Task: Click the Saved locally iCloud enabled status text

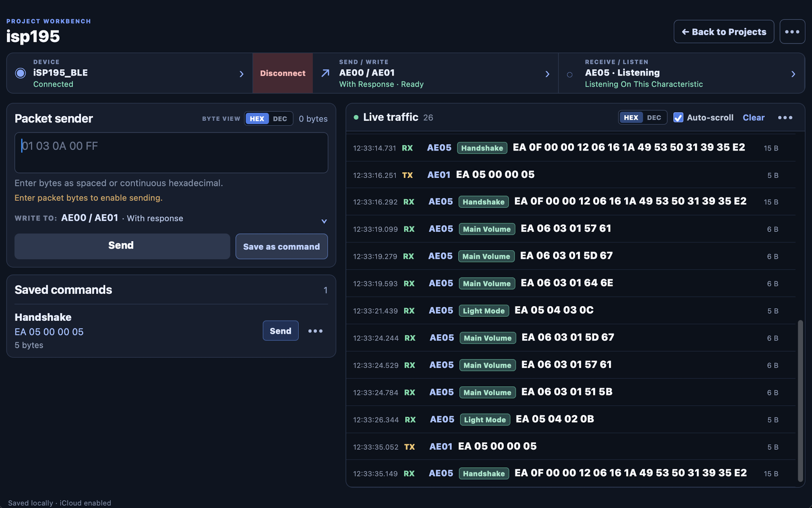Action: click(59, 503)
